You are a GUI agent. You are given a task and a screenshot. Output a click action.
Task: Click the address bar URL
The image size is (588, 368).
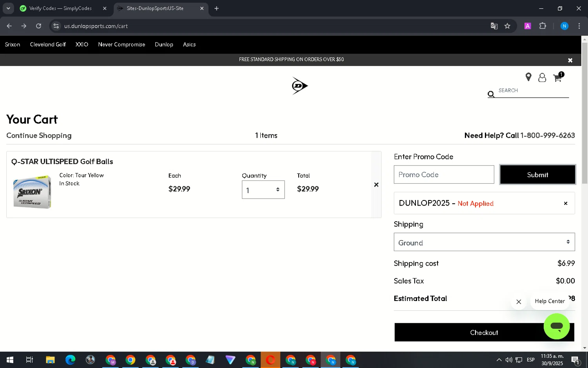(96, 26)
